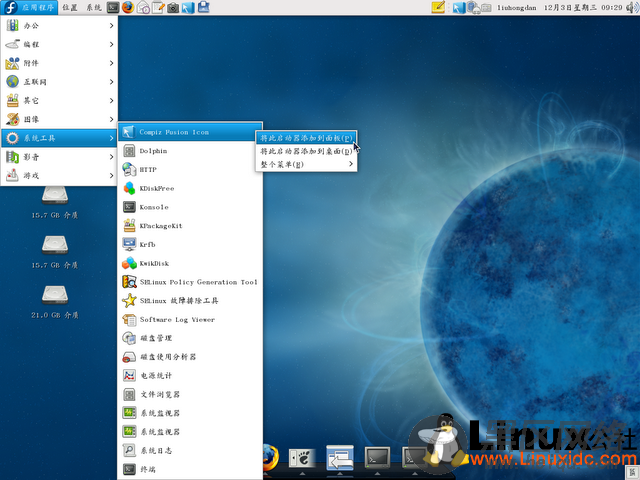Open SELinux 故障排除工具 entry
The width and height of the screenshot is (640, 480).
(190, 301)
